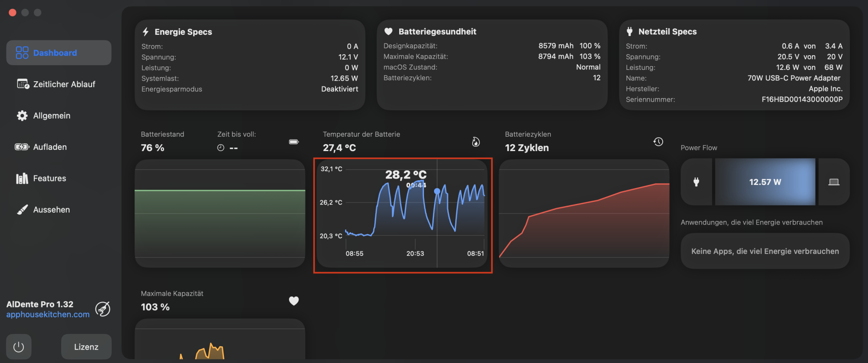This screenshot has height=363, width=868.
Task: Click the red close window button
Action: [x=13, y=13]
